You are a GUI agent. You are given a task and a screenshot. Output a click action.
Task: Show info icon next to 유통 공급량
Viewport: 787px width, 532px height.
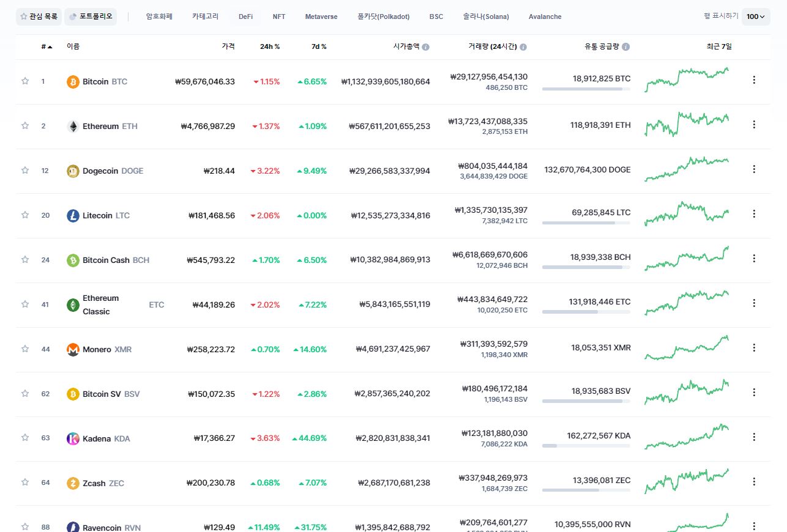tap(626, 46)
